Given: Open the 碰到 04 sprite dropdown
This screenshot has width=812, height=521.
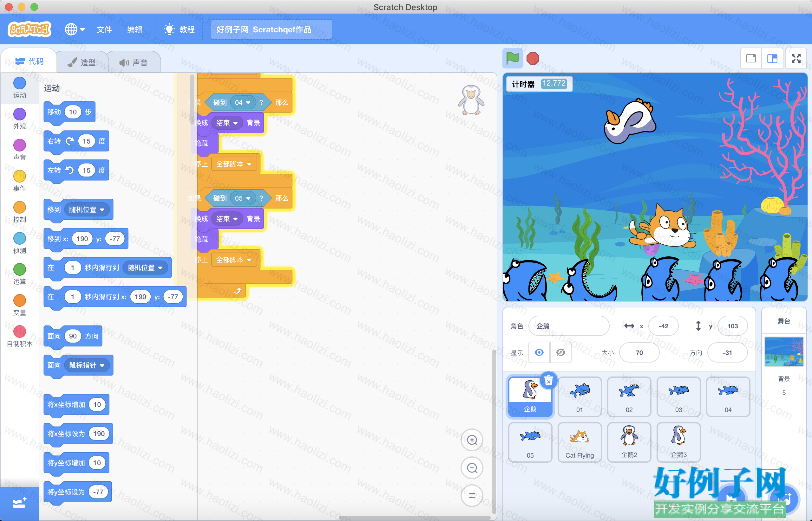Looking at the screenshot, I should [x=242, y=102].
